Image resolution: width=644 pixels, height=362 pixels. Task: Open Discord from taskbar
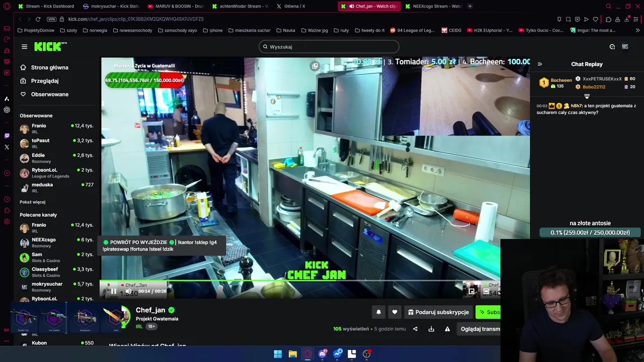coord(323,354)
